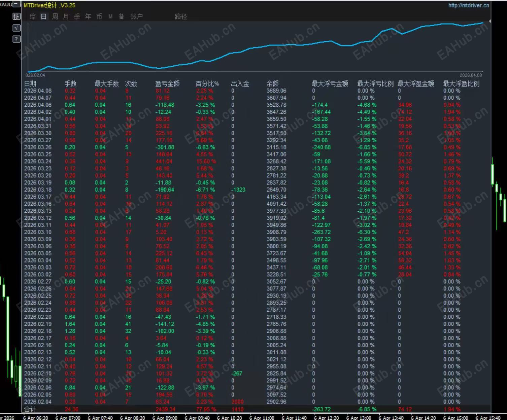Open help with the ? icon
Viewport: 507px width, 420px height.
tap(16, 39)
